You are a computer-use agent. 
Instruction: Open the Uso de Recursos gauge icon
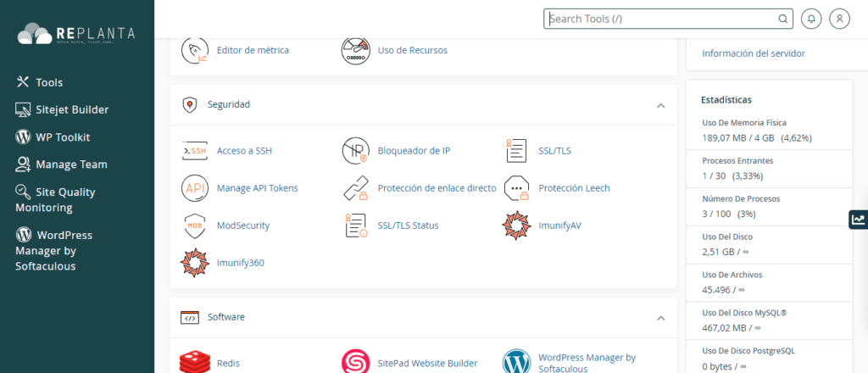coord(355,50)
